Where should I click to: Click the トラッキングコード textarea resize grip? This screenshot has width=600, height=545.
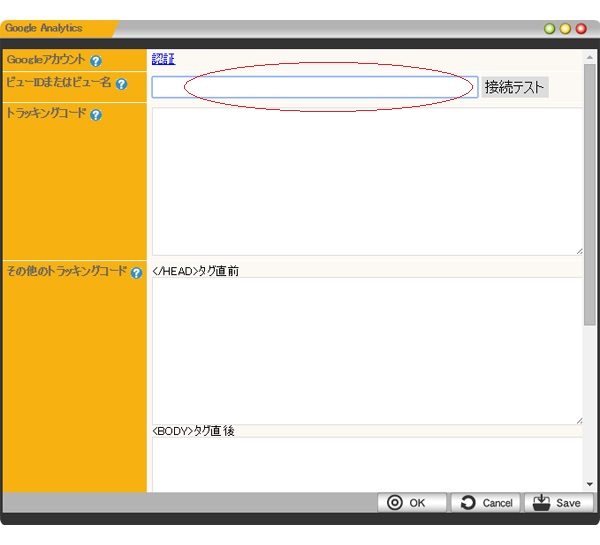pyautogui.click(x=579, y=251)
